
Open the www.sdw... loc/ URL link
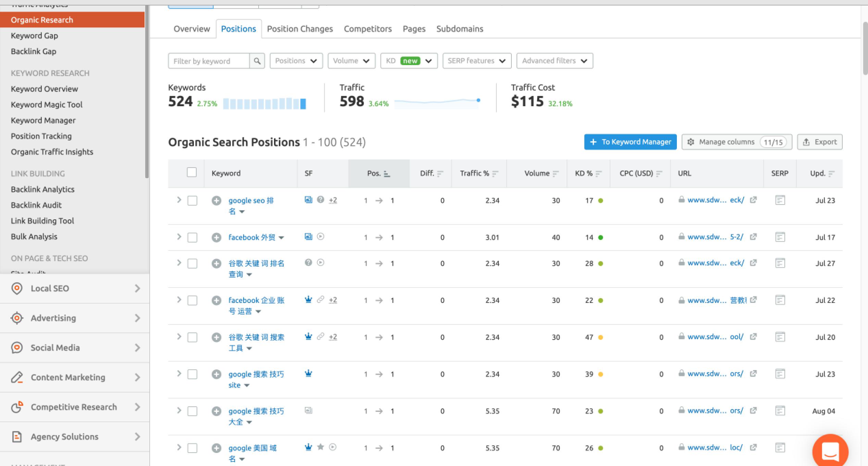point(715,447)
